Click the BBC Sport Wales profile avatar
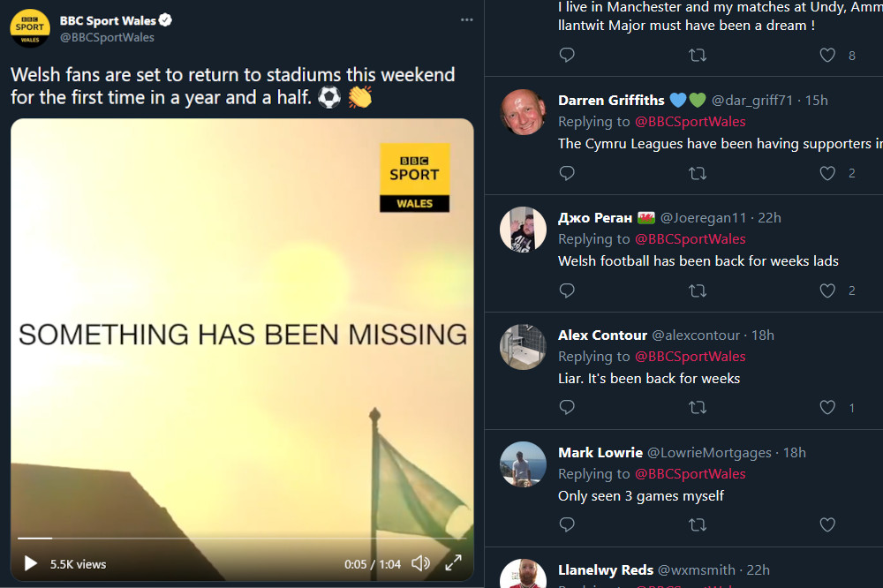 click(30, 28)
